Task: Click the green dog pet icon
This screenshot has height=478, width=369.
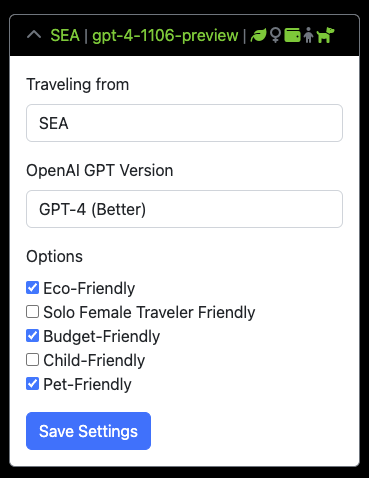Action: [x=325, y=35]
